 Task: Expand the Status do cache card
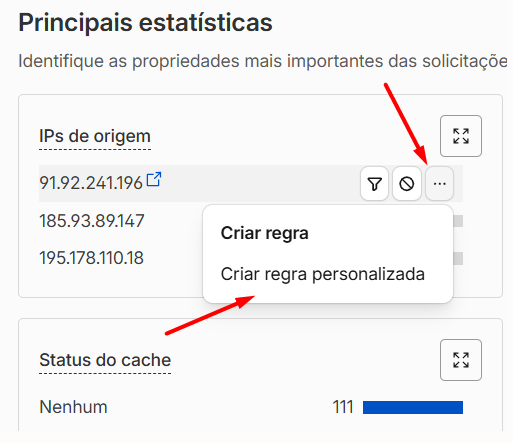pyautogui.click(x=461, y=360)
